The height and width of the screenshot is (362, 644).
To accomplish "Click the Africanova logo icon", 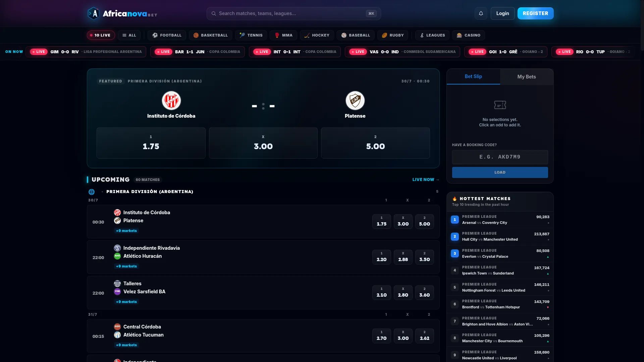I will coord(94,13).
